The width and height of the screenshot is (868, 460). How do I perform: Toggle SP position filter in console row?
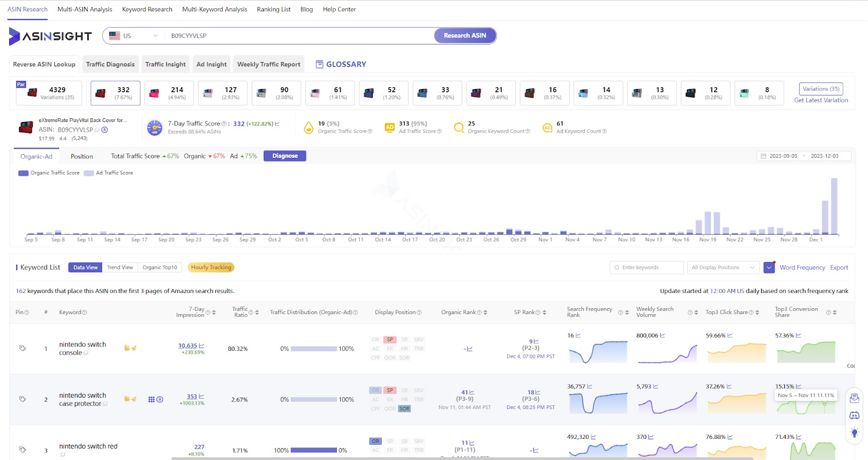click(390, 340)
